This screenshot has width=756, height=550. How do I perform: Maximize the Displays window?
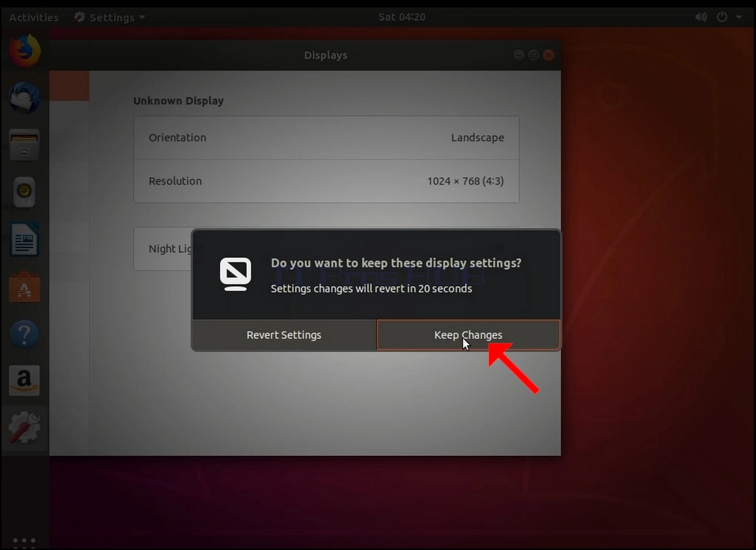click(x=534, y=55)
